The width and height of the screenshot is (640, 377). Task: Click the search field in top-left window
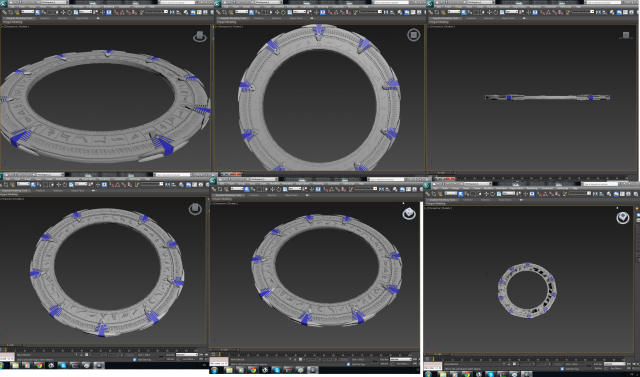coord(178,2)
